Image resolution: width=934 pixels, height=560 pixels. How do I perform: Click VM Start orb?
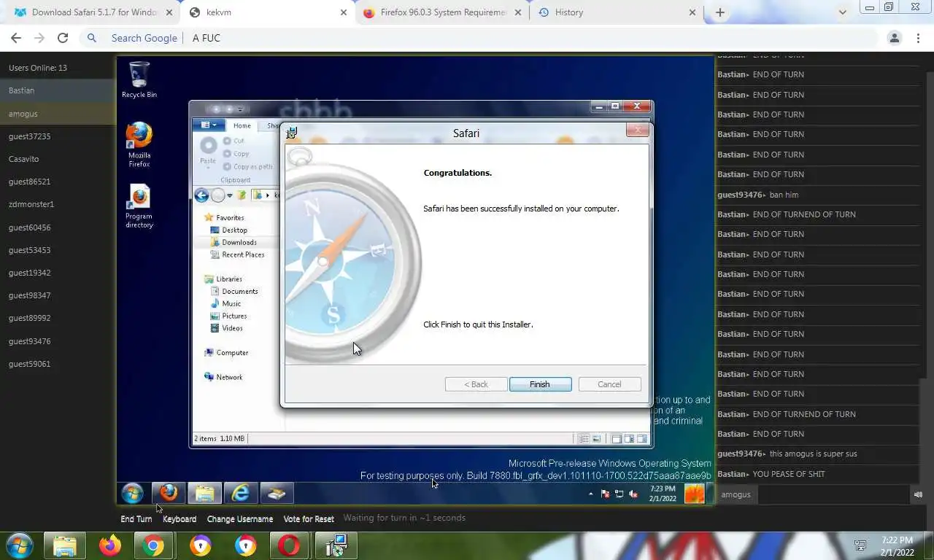click(133, 494)
